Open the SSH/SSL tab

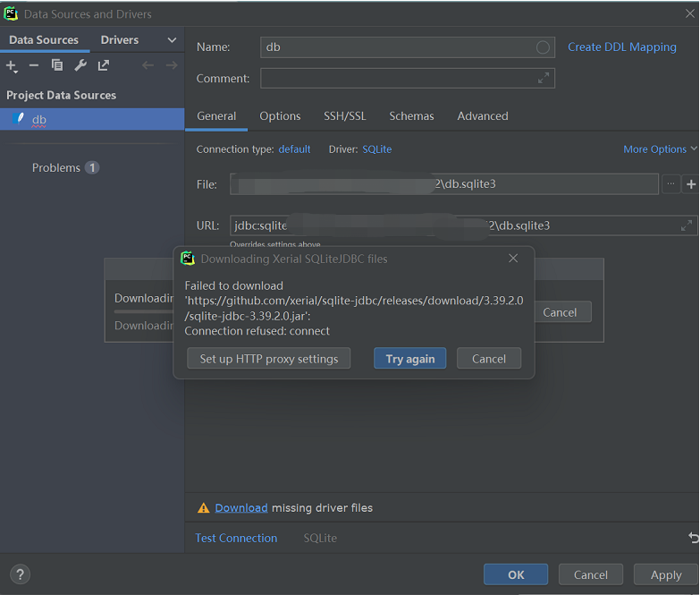click(x=345, y=116)
